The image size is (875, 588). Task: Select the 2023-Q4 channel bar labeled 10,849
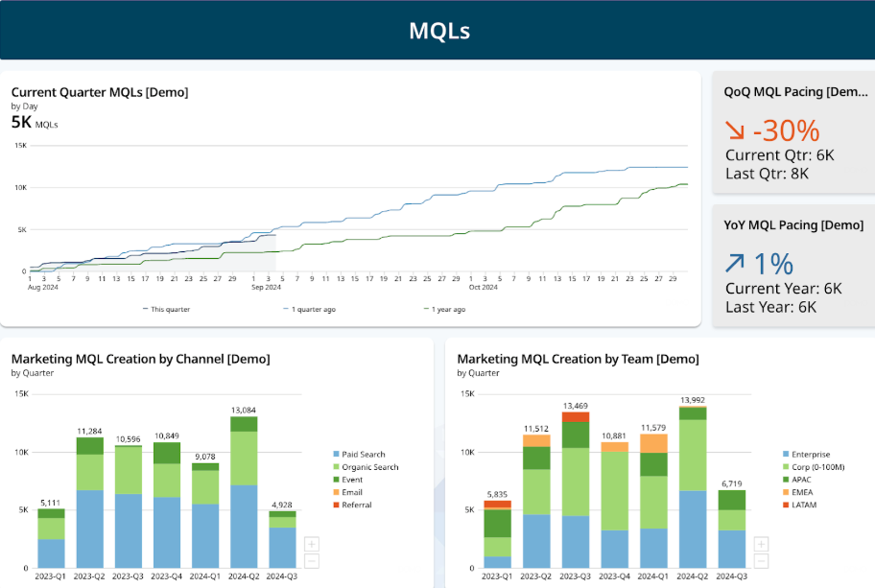click(167, 505)
